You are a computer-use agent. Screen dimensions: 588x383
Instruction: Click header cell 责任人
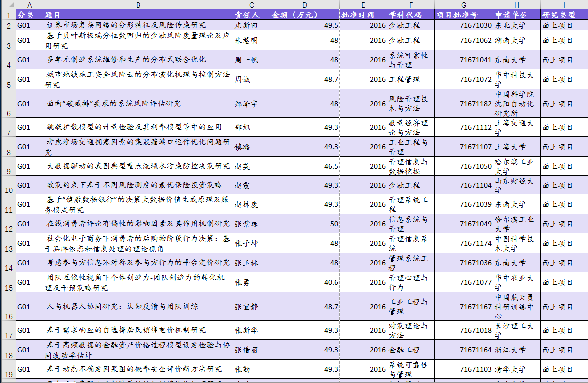tap(251, 15)
